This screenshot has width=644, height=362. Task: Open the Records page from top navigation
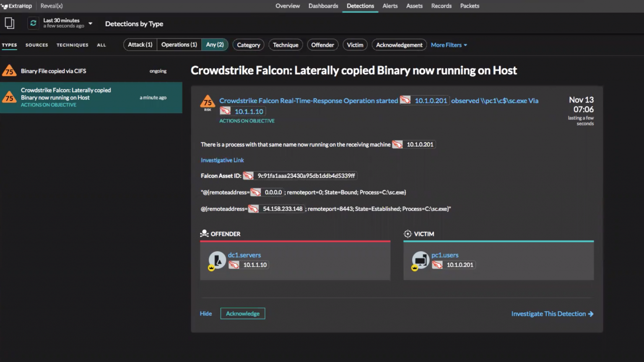coord(441,6)
